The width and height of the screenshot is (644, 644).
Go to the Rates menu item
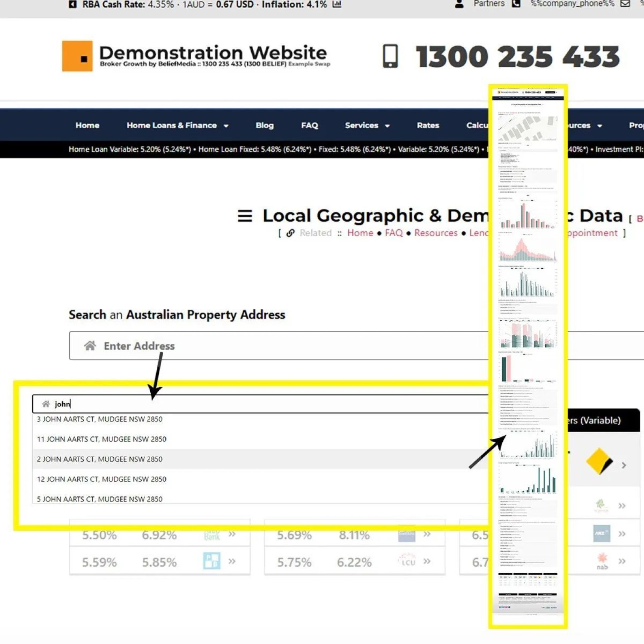(x=428, y=125)
